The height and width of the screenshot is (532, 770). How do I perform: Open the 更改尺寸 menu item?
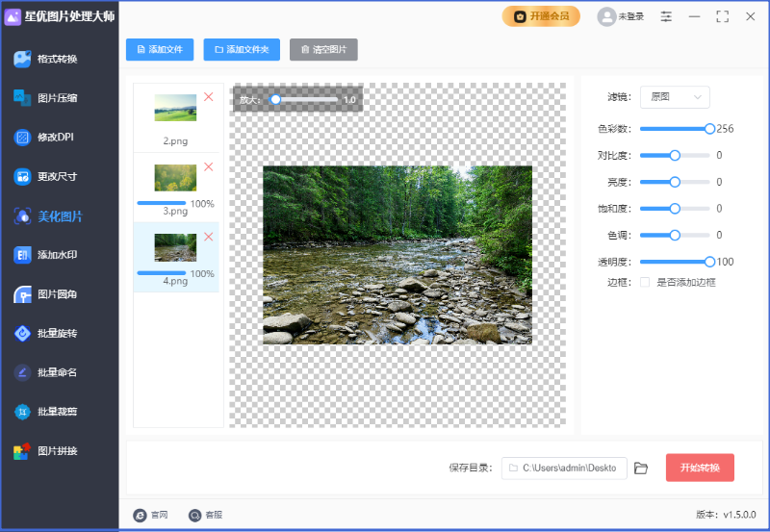(57, 176)
